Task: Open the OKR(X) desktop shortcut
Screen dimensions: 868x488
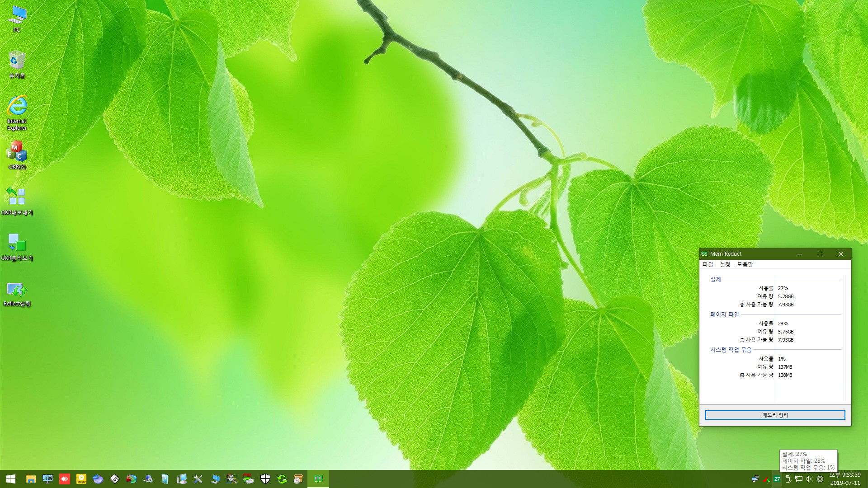Action: (17, 155)
